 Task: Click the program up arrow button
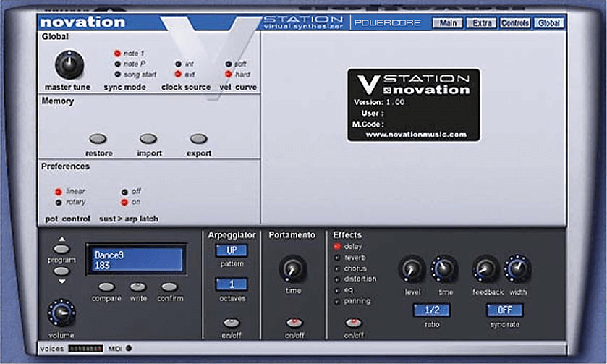coord(61,249)
